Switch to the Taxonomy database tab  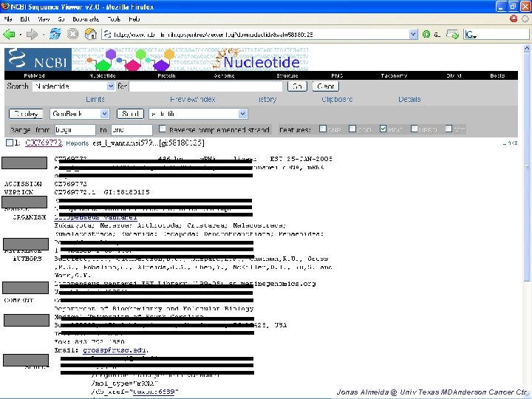pos(394,75)
